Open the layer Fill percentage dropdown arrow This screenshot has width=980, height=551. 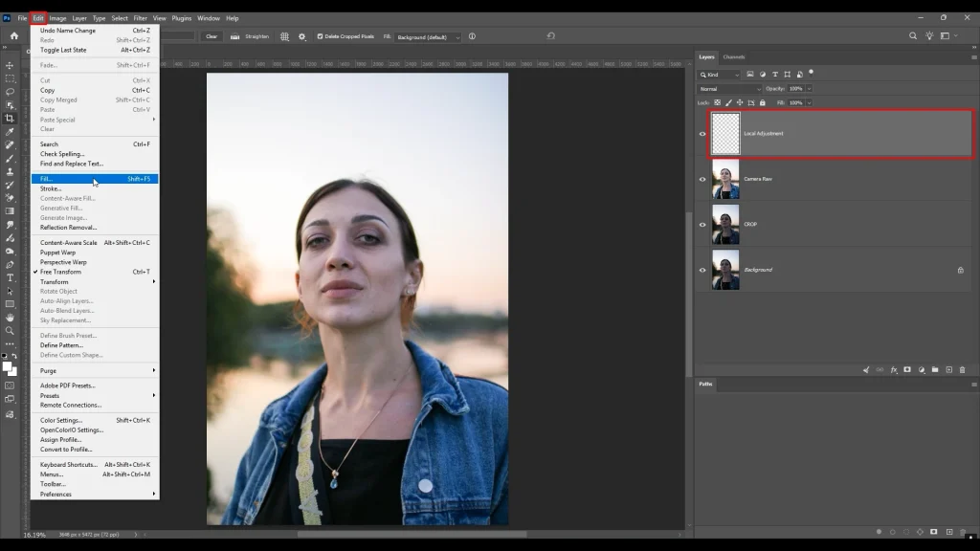[x=809, y=102]
